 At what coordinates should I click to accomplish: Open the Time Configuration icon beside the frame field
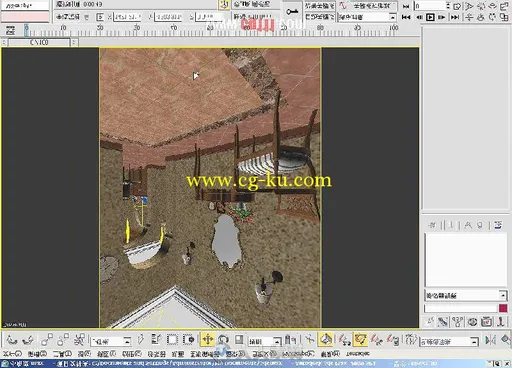point(457,6)
